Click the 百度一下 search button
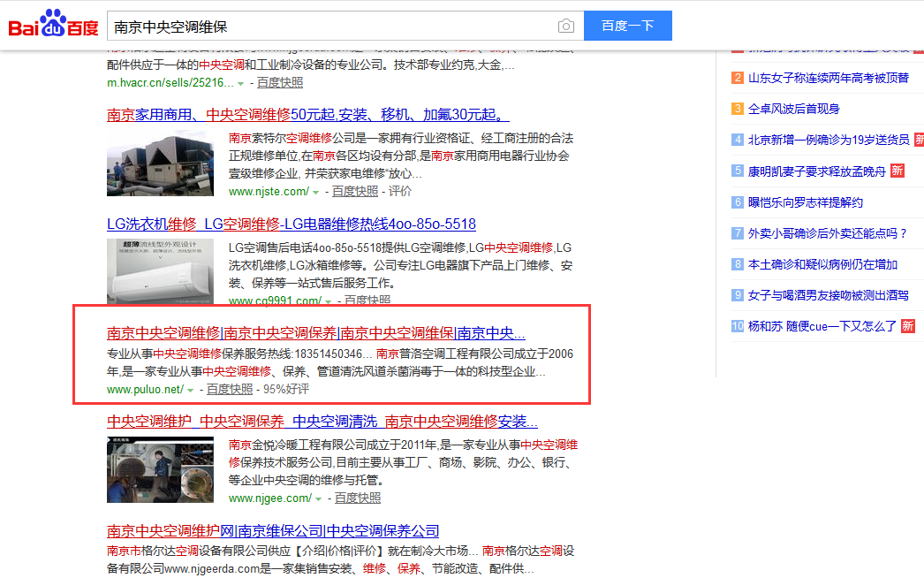Image resolution: width=924 pixels, height=578 pixels. 627,26
